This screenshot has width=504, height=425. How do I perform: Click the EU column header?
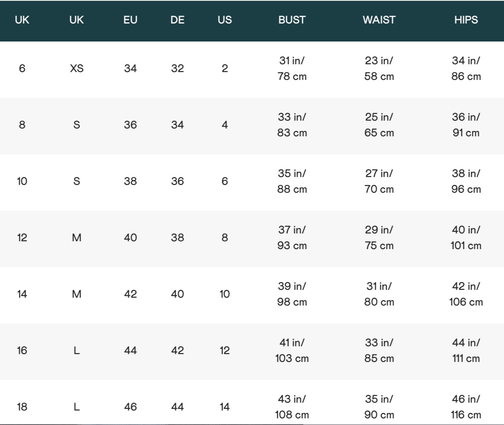coord(130,20)
